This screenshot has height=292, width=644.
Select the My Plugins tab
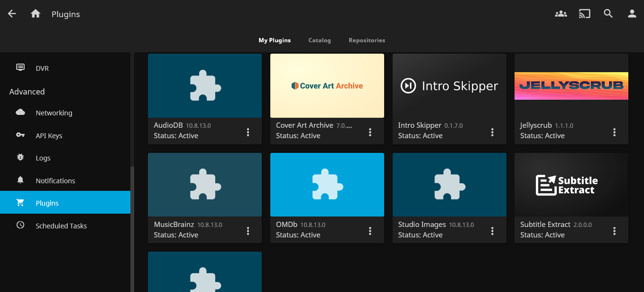click(x=274, y=40)
